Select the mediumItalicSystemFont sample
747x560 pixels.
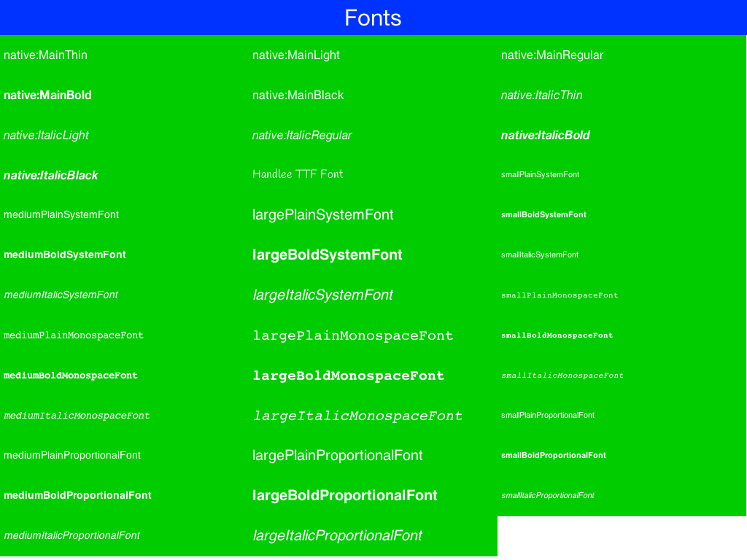pyautogui.click(x=61, y=295)
